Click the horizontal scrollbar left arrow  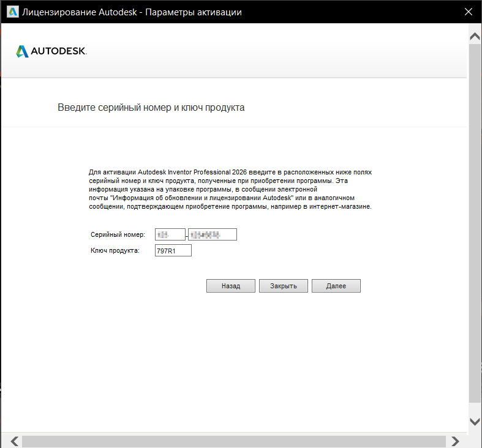(x=15, y=441)
